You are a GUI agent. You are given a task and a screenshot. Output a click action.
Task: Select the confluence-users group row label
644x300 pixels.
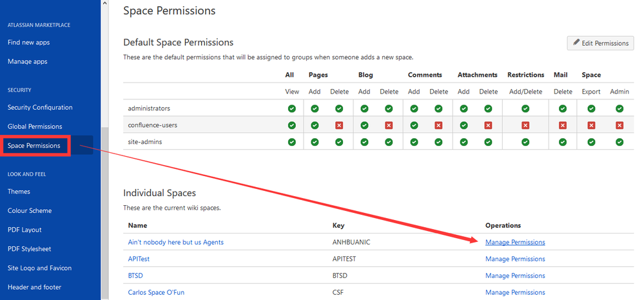click(153, 125)
